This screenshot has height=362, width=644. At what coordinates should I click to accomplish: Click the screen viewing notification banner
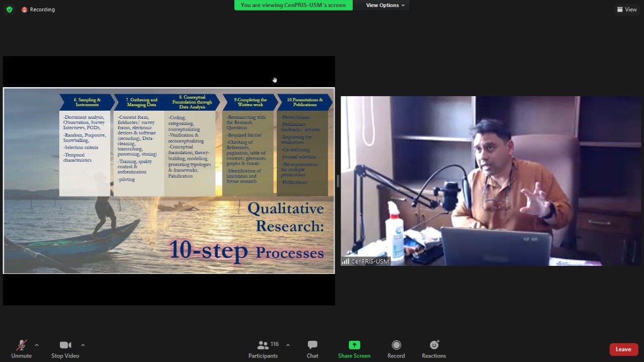click(x=293, y=5)
